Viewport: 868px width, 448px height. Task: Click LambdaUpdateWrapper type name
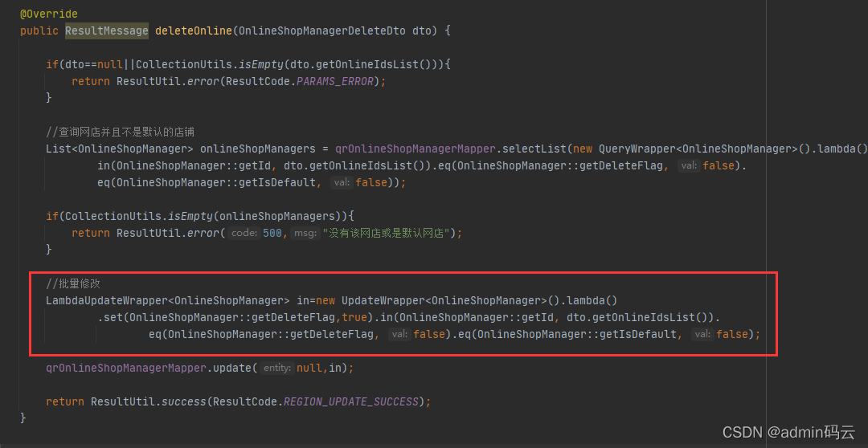coord(106,301)
